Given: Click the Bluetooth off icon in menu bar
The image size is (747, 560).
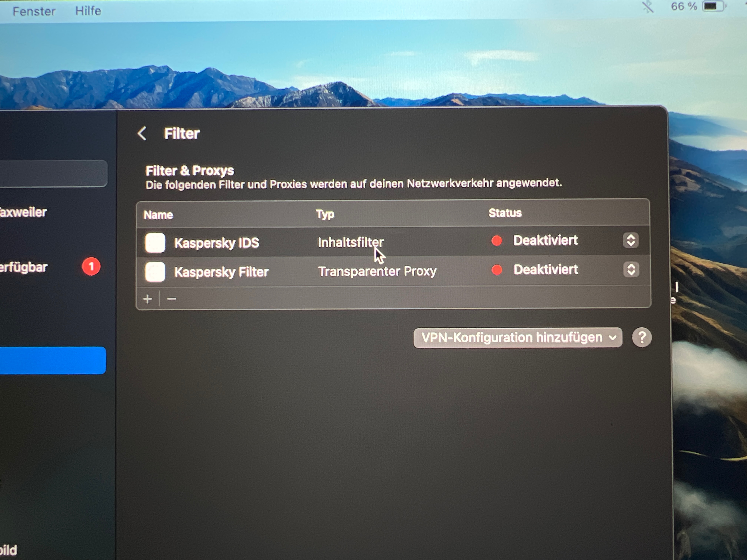Looking at the screenshot, I should pos(647,7).
